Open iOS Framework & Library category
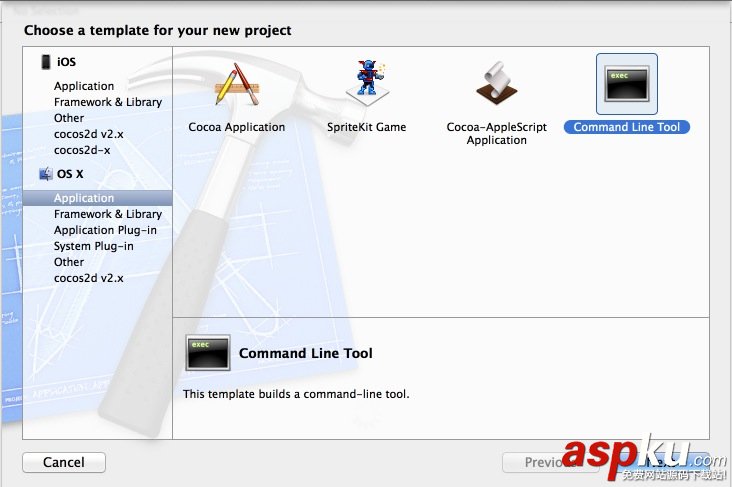The width and height of the screenshot is (732, 487). pyautogui.click(x=108, y=102)
